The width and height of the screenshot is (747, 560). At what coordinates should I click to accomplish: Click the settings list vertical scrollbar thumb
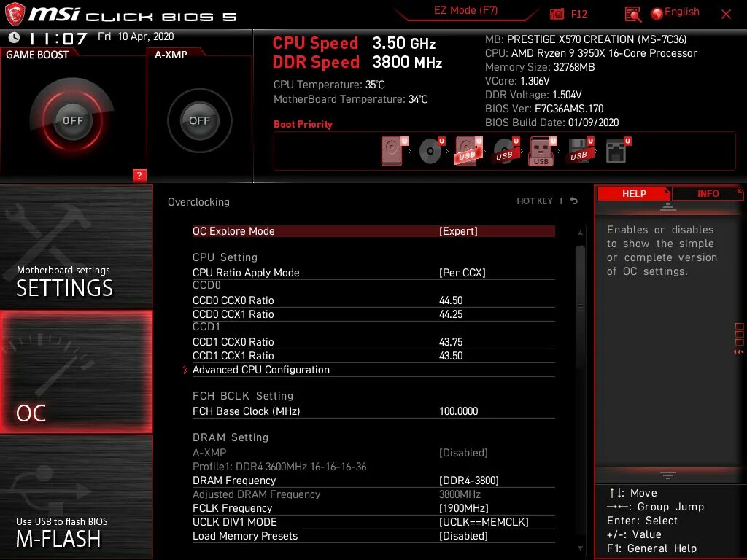(580, 307)
